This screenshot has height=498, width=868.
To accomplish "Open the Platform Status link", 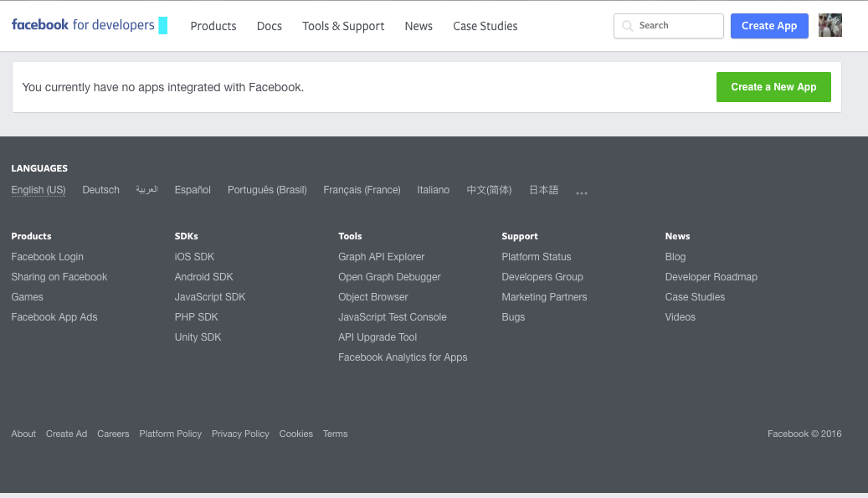I will click(x=537, y=257).
